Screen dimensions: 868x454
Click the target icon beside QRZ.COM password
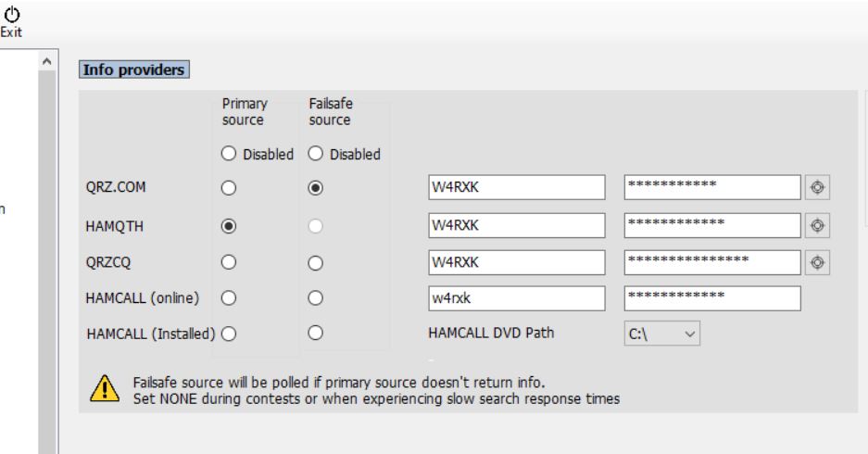click(817, 188)
